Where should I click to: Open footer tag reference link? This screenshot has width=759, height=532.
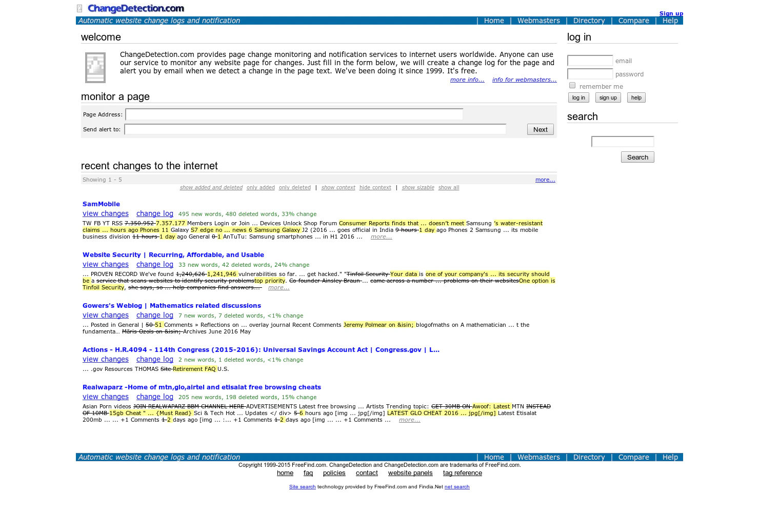point(463,473)
